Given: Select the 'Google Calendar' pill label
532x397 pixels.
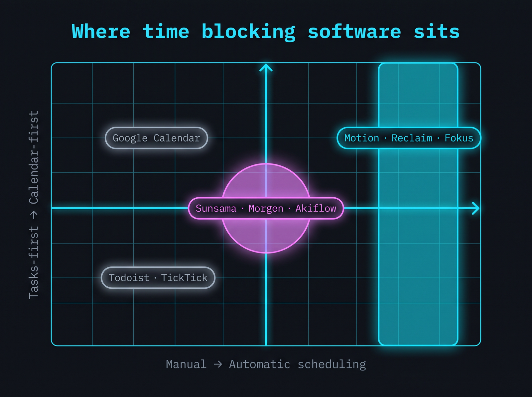Looking at the screenshot, I should point(156,138).
